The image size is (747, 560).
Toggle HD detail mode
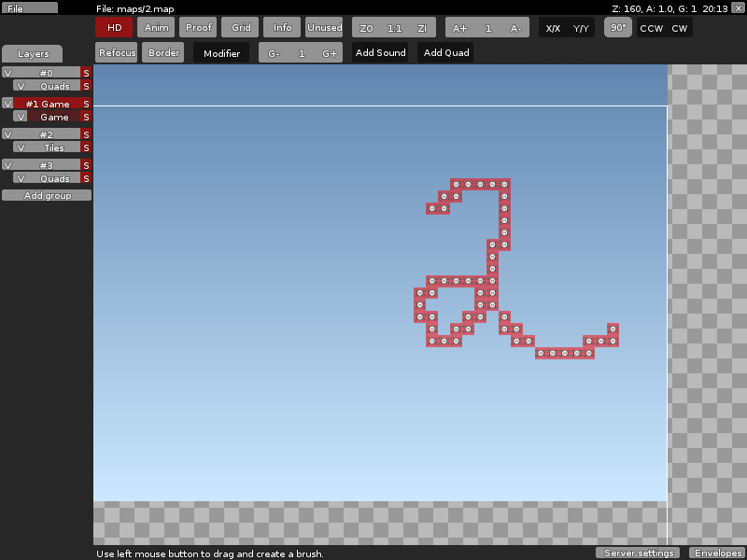(x=114, y=28)
